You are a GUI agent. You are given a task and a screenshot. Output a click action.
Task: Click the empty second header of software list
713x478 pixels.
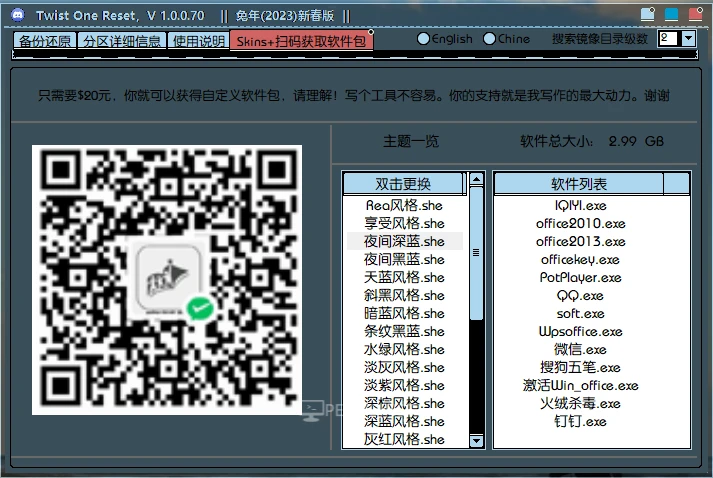(x=677, y=184)
